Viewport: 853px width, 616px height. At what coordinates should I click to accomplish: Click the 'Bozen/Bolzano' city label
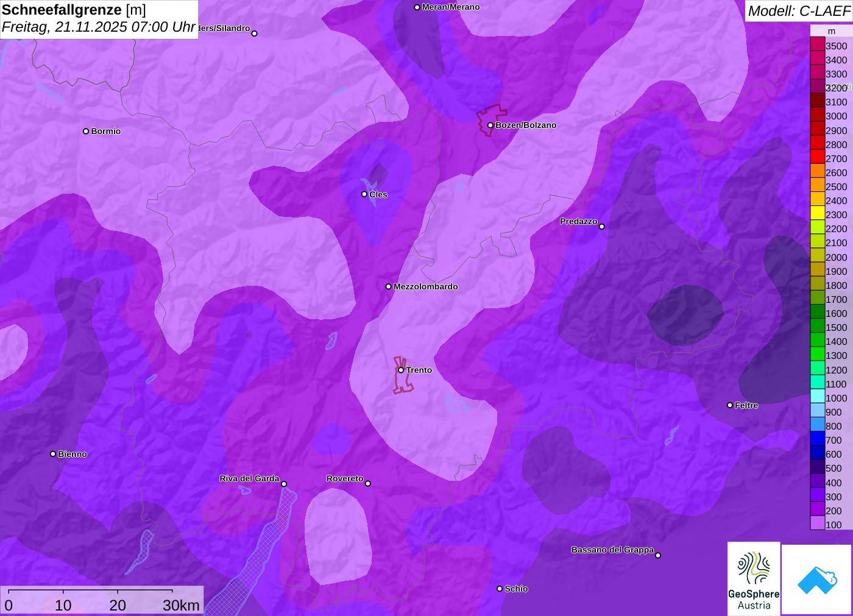tap(526, 125)
